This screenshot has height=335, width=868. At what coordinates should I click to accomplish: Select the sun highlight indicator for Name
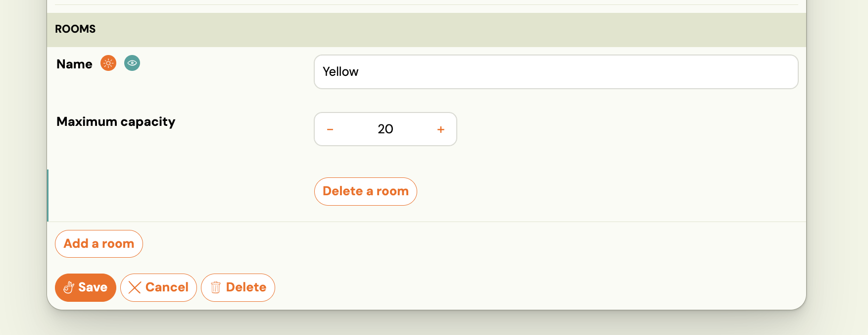click(x=108, y=63)
